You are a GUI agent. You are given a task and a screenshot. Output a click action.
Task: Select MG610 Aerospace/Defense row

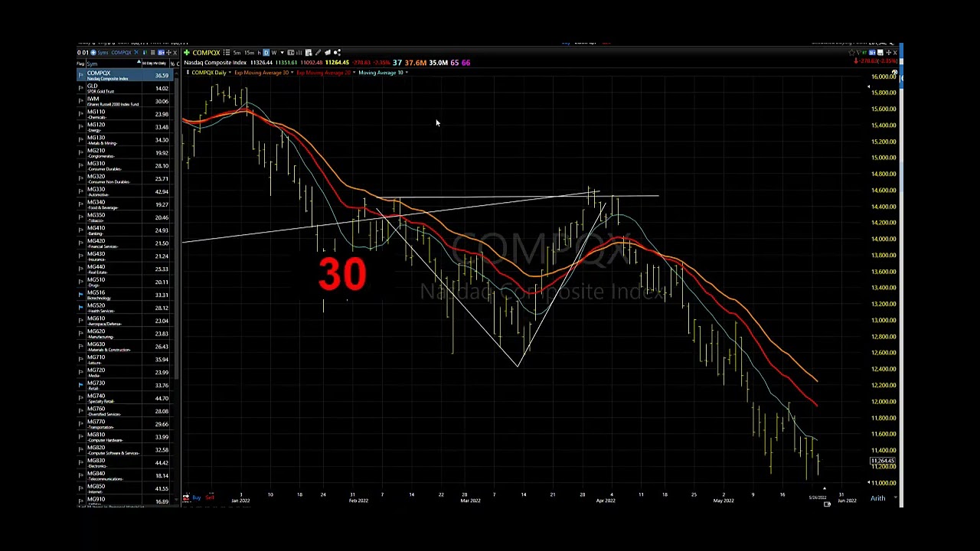pos(123,321)
